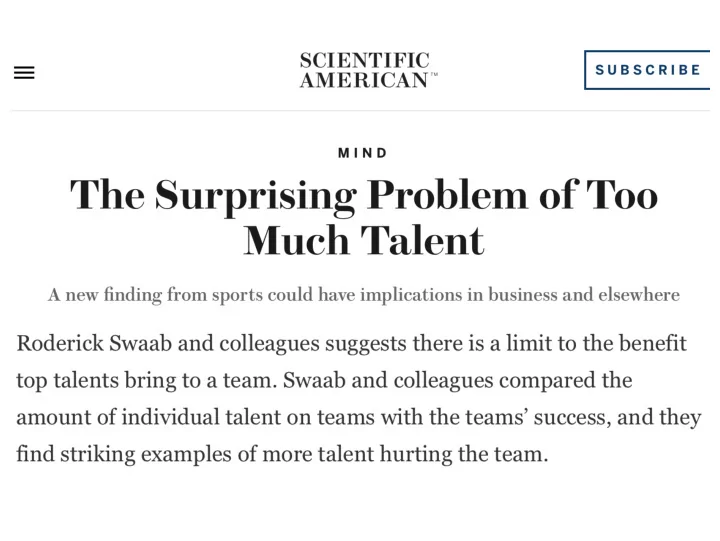720x541 pixels.
Task: Click "Much Talent" on headline's second line
Action: 364,240
